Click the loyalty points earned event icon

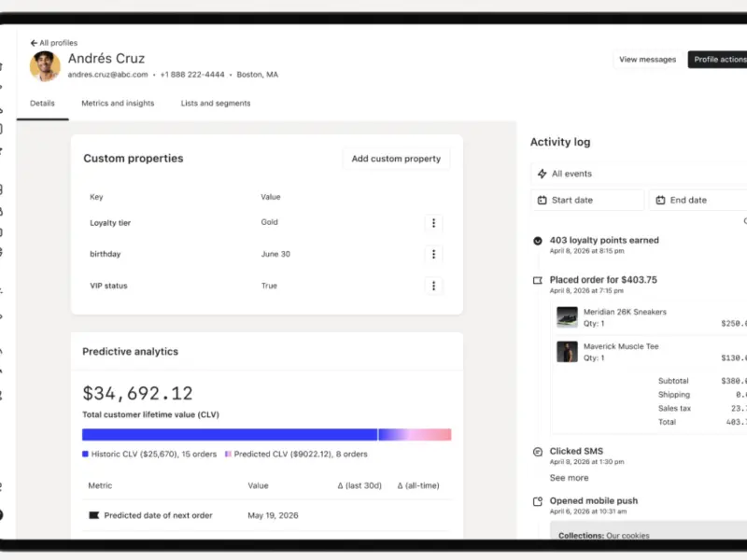[538, 241]
